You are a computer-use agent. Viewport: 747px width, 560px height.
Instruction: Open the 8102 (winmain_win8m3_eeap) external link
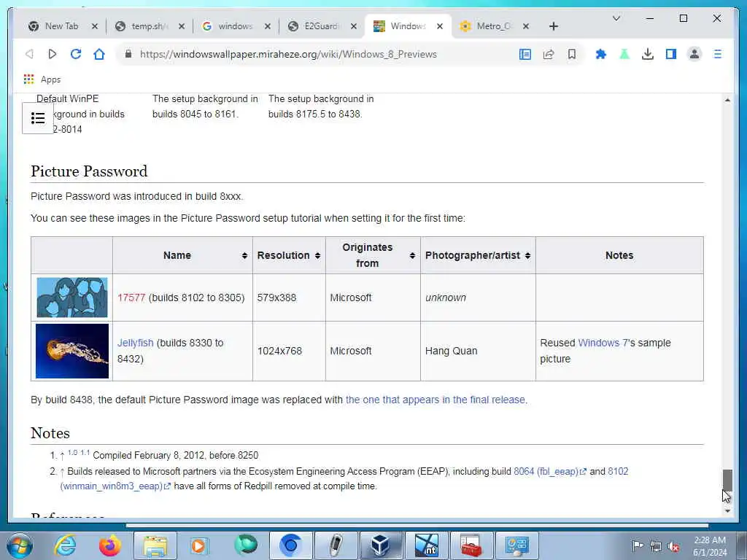click(x=115, y=486)
